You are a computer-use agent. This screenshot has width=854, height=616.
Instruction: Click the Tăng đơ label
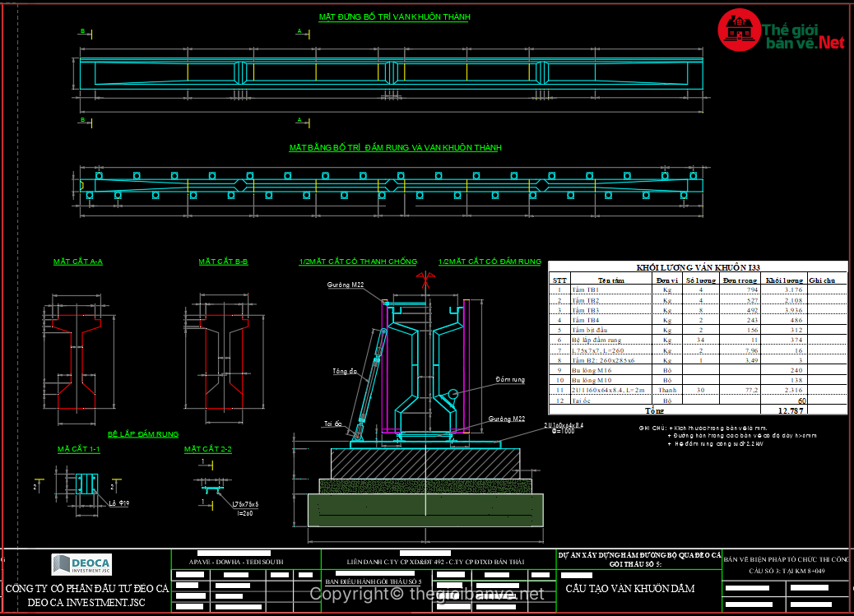click(x=345, y=371)
